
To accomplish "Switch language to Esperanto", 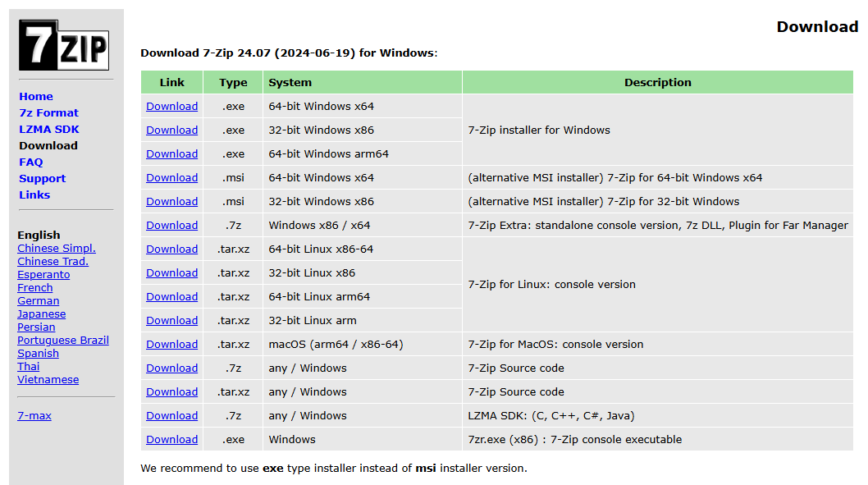I will (43, 275).
